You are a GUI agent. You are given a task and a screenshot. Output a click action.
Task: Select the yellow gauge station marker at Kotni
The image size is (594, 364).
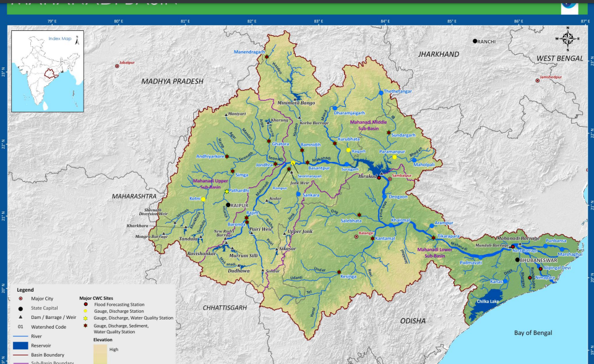(x=204, y=199)
